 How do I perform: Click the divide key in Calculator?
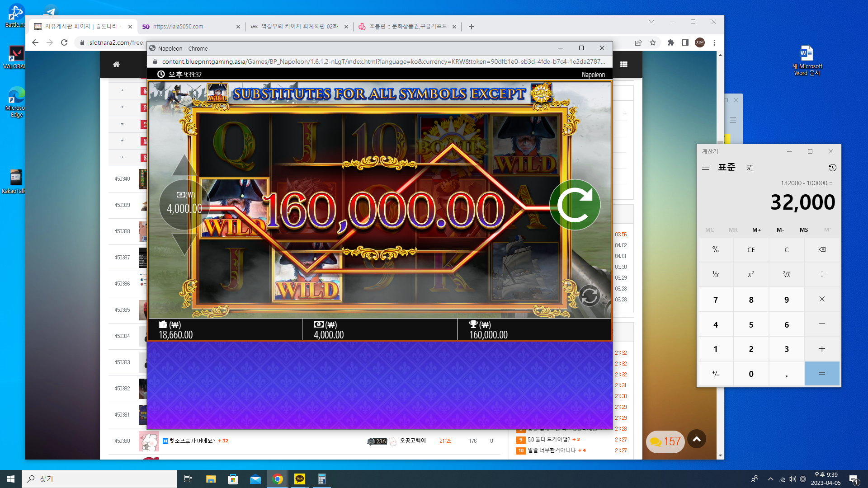click(822, 274)
